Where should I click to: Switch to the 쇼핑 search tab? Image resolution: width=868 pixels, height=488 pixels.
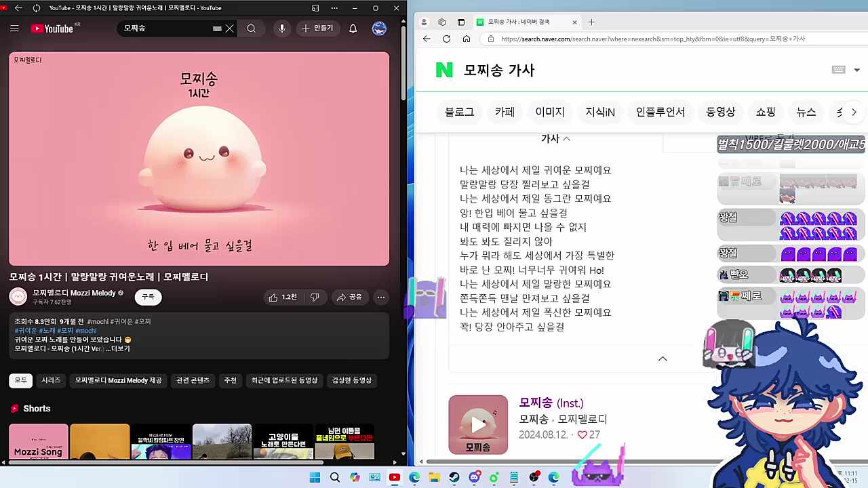pyautogui.click(x=766, y=112)
